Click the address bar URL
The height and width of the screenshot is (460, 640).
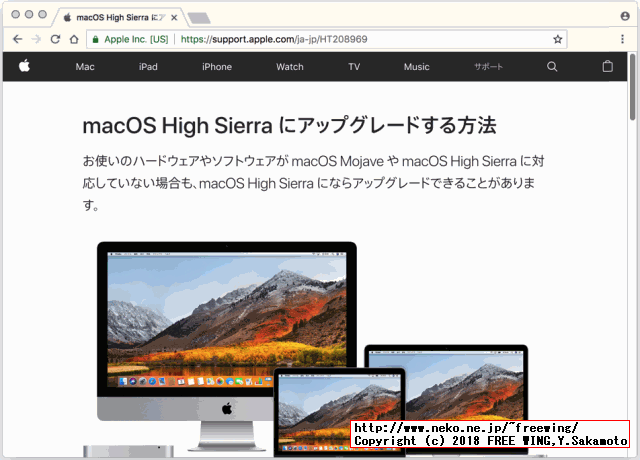(274, 39)
